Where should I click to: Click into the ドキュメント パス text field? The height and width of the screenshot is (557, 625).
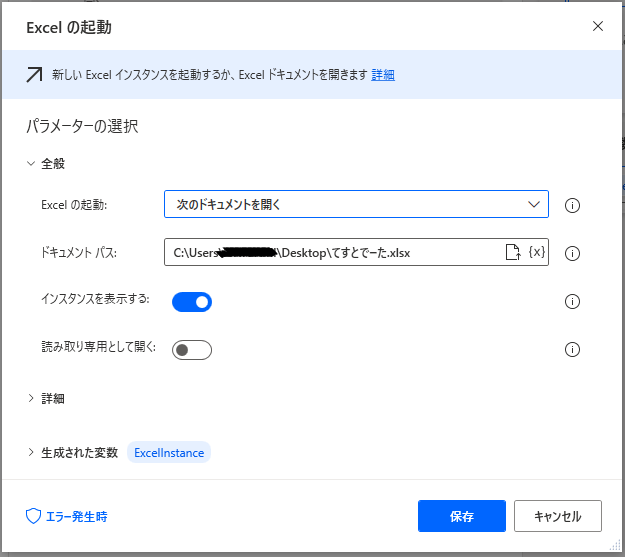tap(330, 253)
